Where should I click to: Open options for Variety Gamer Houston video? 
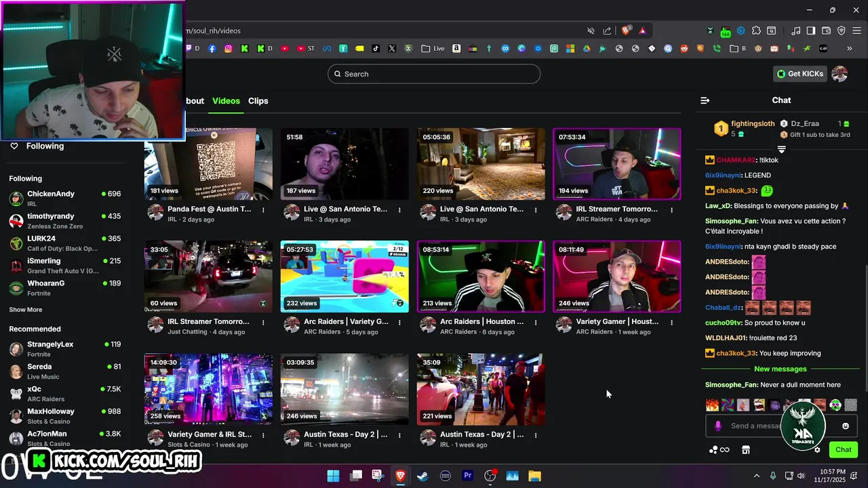point(672,323)
